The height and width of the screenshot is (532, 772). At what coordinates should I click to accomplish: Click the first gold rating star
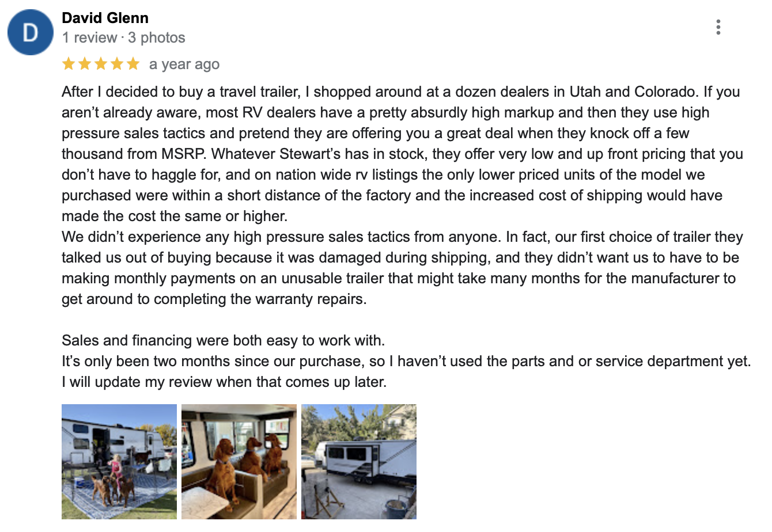coord(69,64)
